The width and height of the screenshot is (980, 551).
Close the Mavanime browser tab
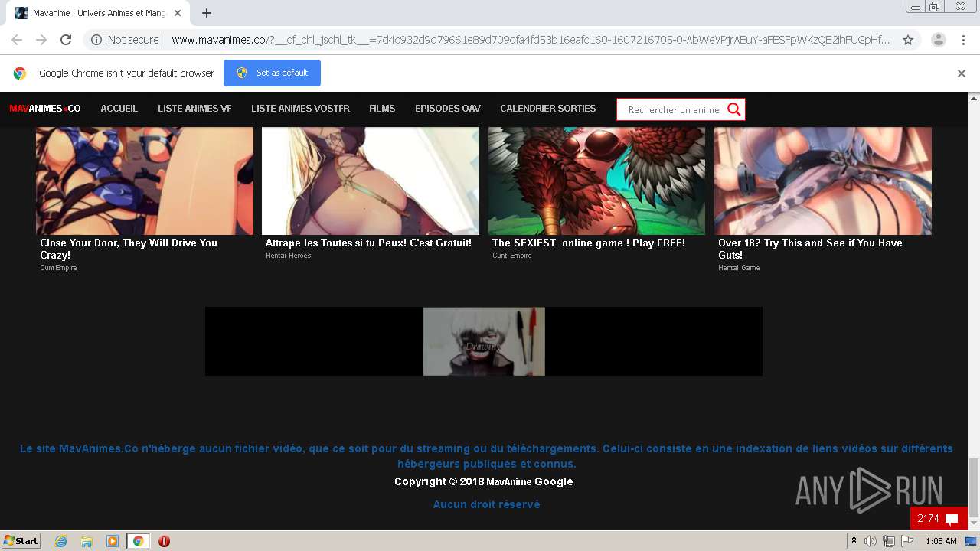tap(178, 13)
